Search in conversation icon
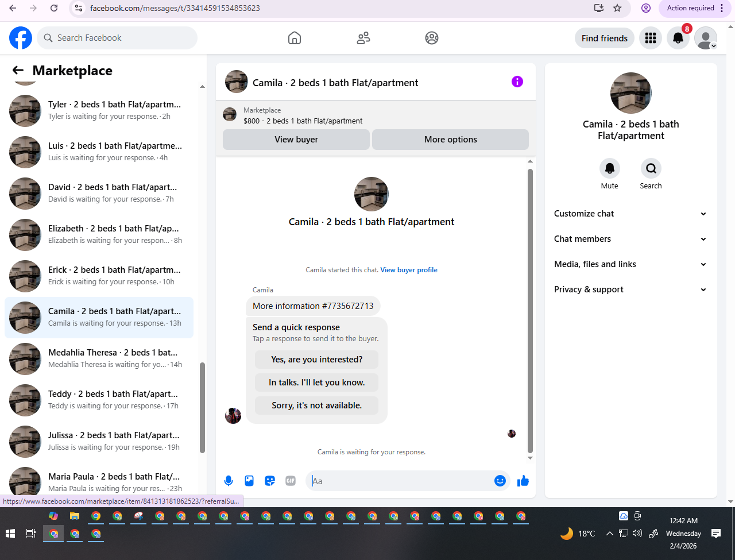This screenshot has height=560, width=735. pyautogui.click(x=651, y=168)
